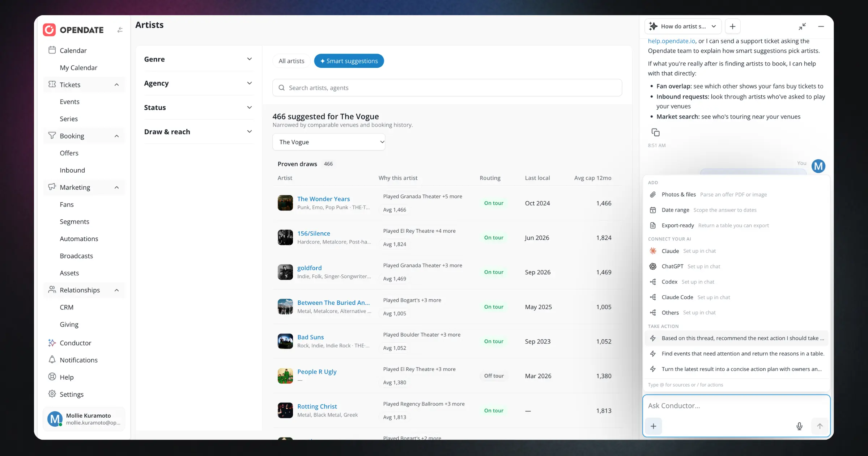868x456 pixels.
Task: Go to Inbound in sidebar
Action: click(72, 170)
